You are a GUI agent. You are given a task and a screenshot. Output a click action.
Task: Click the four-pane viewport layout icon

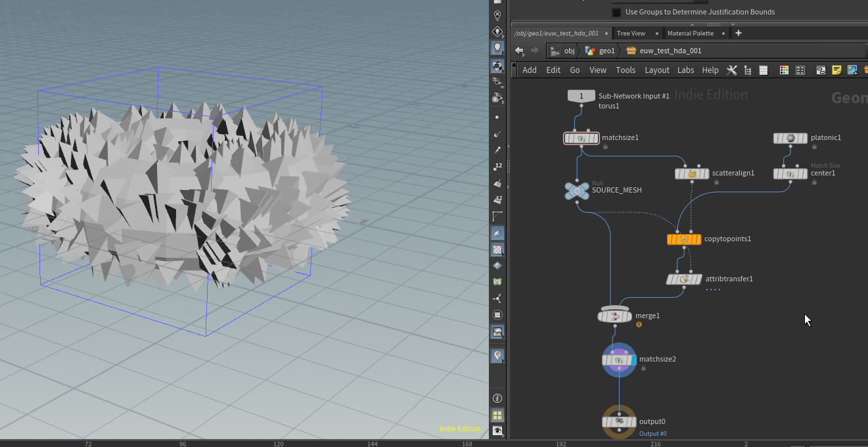pos(497,415)
